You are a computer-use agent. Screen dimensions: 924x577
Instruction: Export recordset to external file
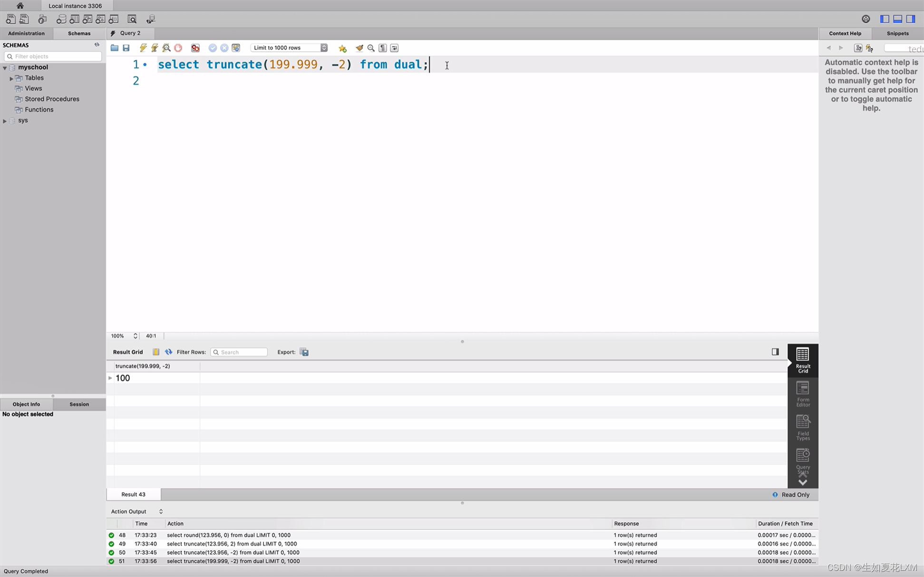(304, 352)
